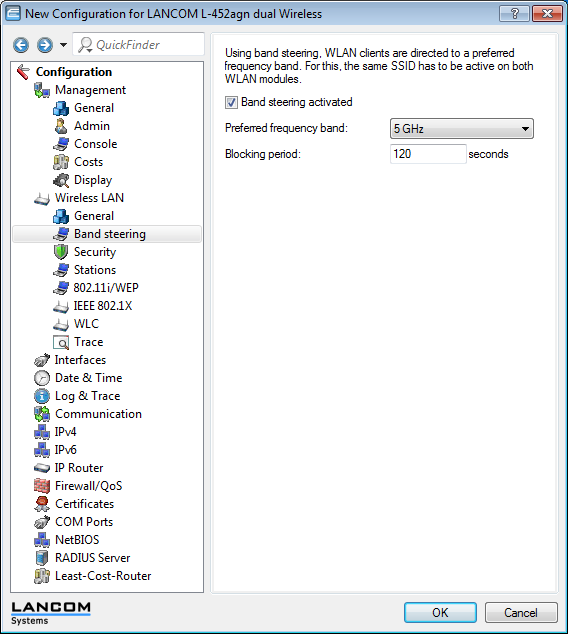Click the Wireless LAN router icon

click(42, 198)
